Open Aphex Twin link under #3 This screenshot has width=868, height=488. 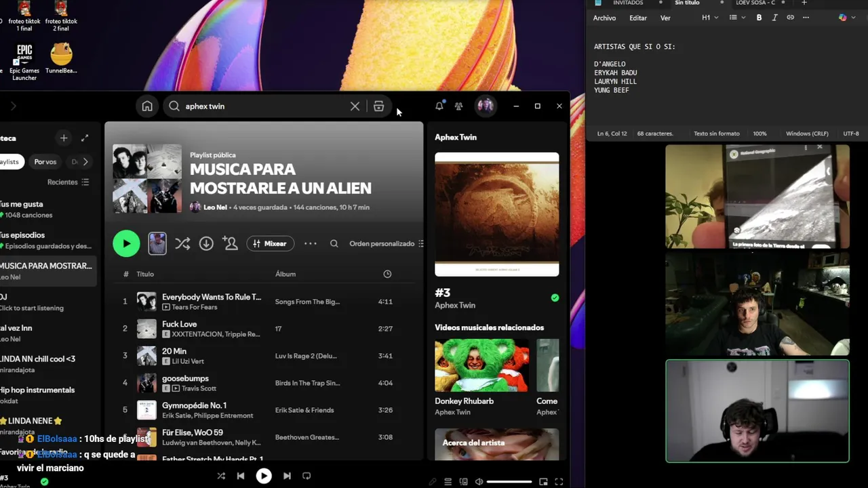coord(455,305)
